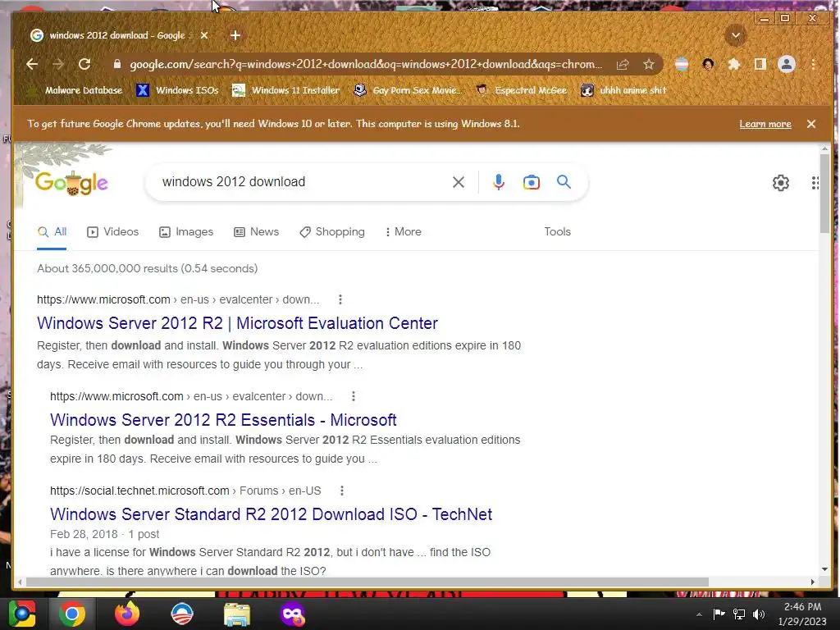This screenshot has width=840, height=630.
Task: Close the 'windows 2012 download' tab
Action: 204,35
